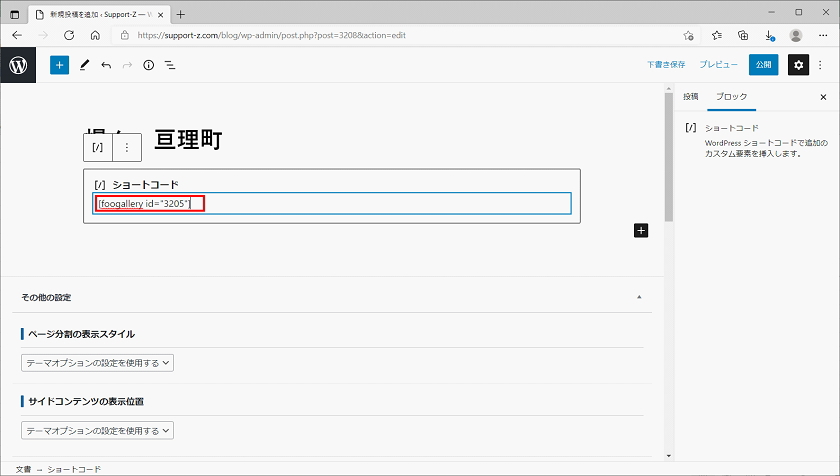Select the pencil Tools icon

(x=84, y=65)
